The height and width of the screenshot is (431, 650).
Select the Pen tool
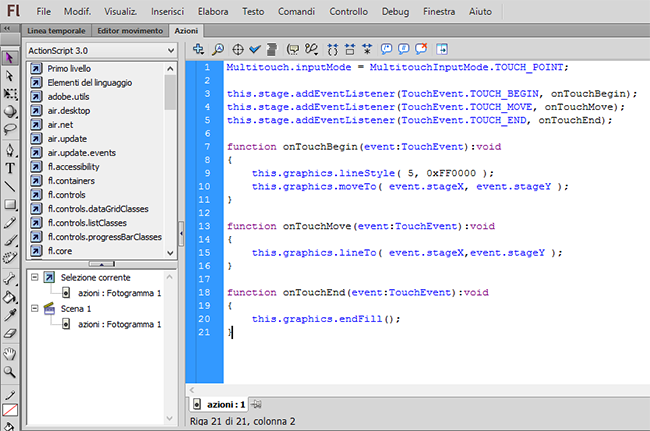pos(10,150)
